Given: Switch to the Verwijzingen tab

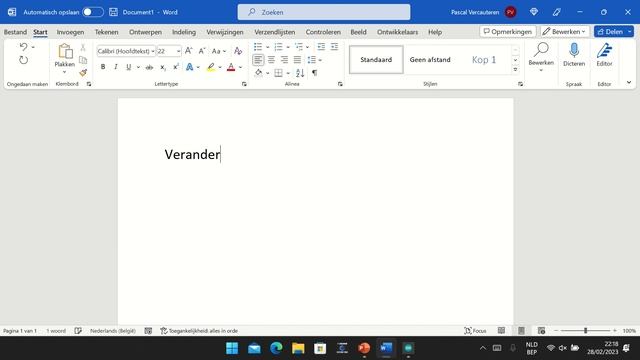Looking at the screenshot, I should [224, 32].
